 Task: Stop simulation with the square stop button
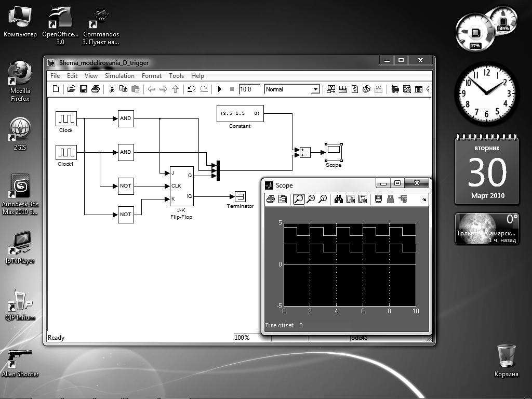click(x=232, y=89)
